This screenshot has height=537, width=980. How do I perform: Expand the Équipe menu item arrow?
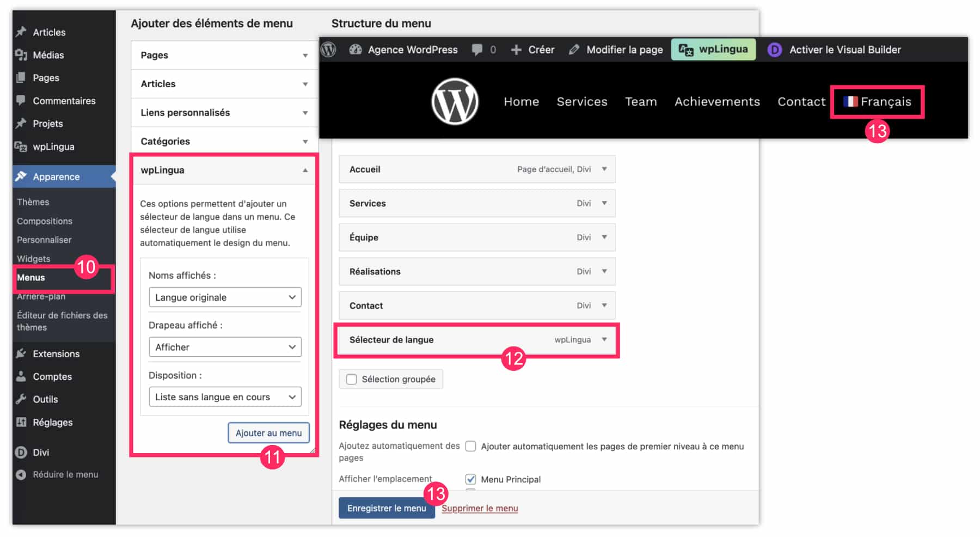pyautogui.click(x=604, y=237)
